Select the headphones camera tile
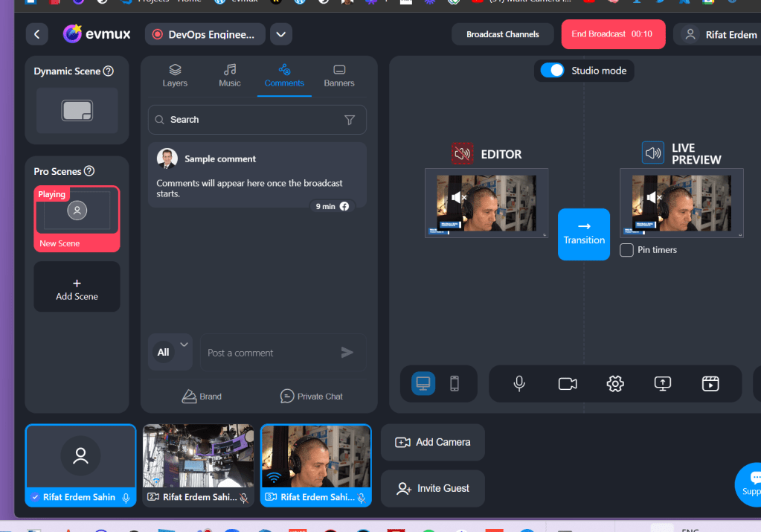The image size is (761, 532). pyautogui.click(x=316, y=465)
